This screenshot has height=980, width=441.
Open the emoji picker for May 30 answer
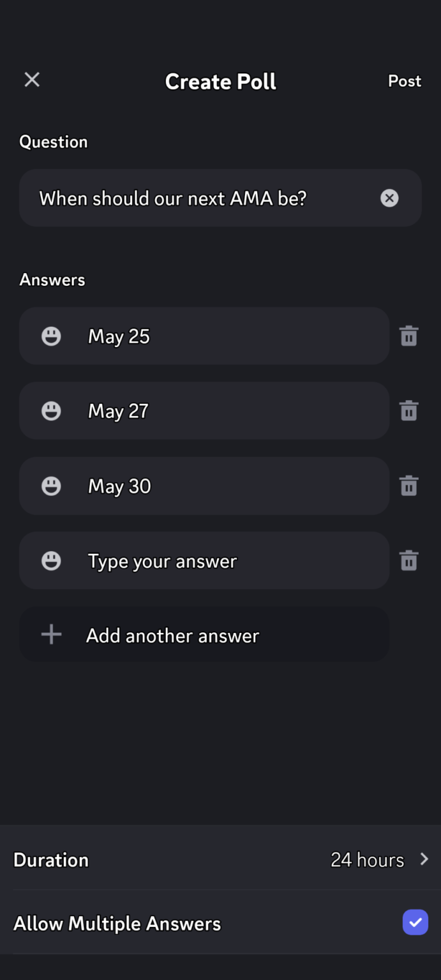51,486
